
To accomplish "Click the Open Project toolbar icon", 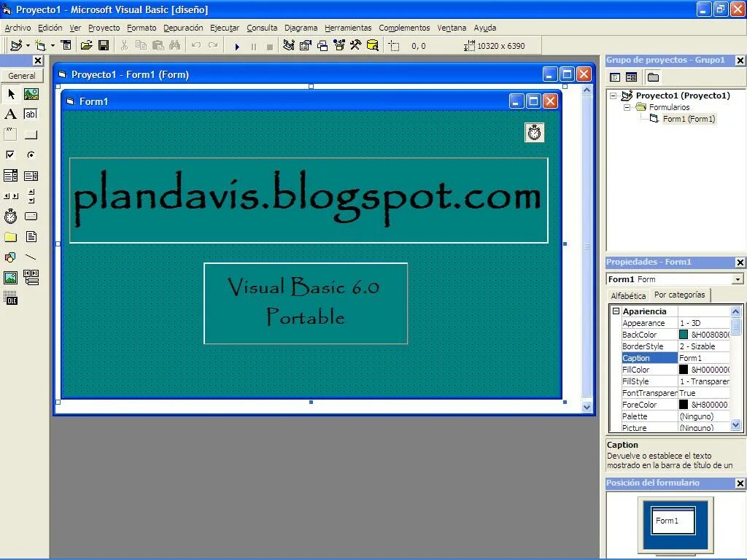I will [86, 46].
